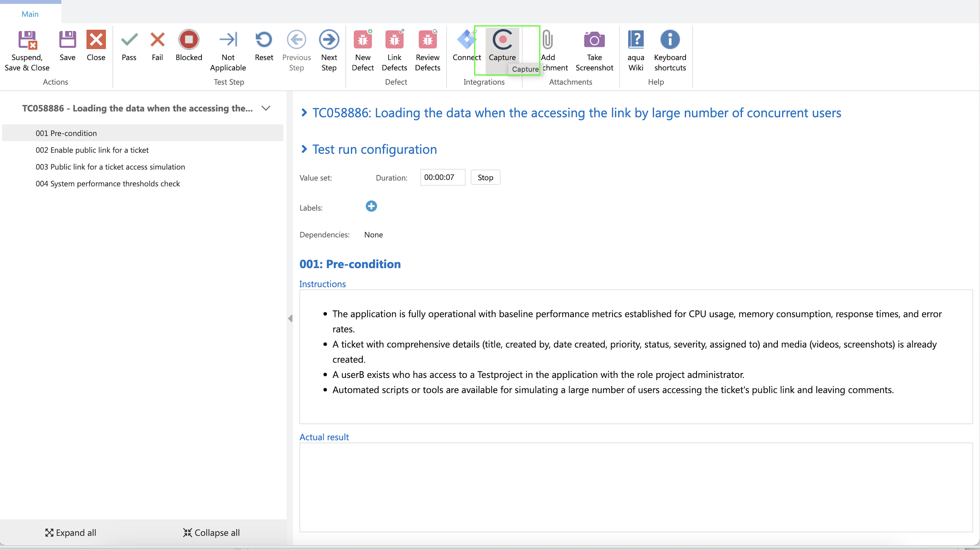Collapse the left panel splitter arrow
980x550 pixels.
click(x=290, y=319)
